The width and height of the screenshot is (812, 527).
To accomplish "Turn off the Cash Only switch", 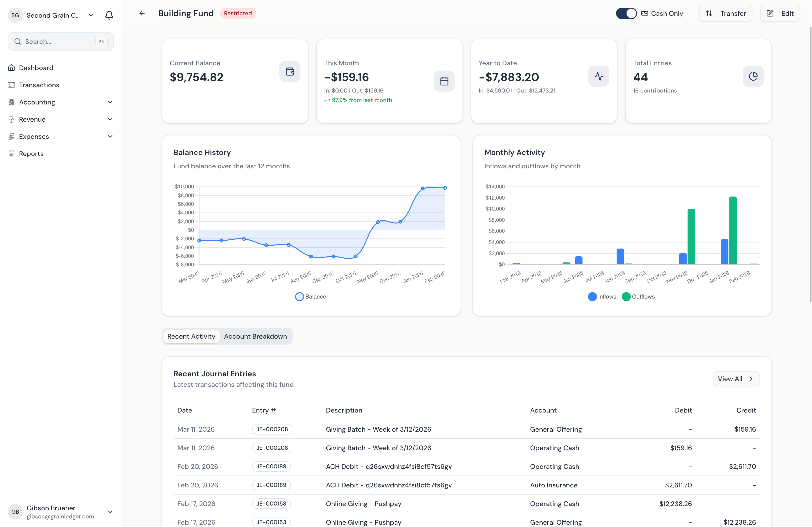I will pyautogui.click(x=626, y=13).
